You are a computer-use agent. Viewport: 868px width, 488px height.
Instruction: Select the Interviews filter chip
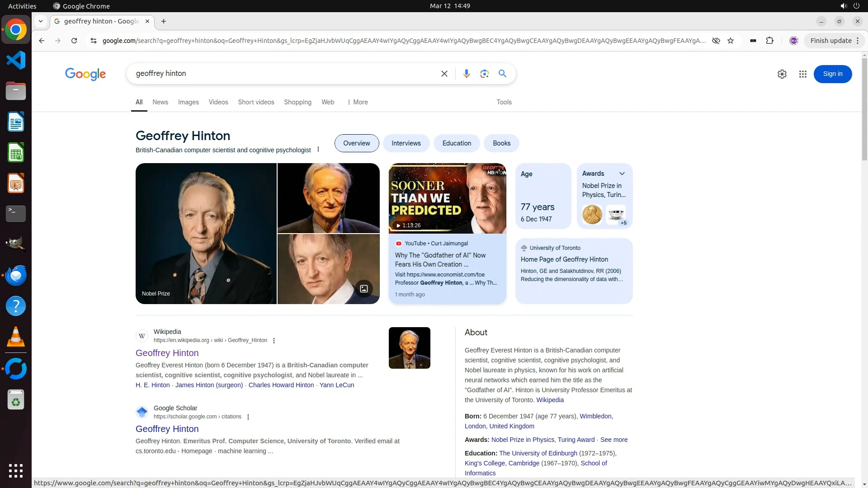(406, 143)
